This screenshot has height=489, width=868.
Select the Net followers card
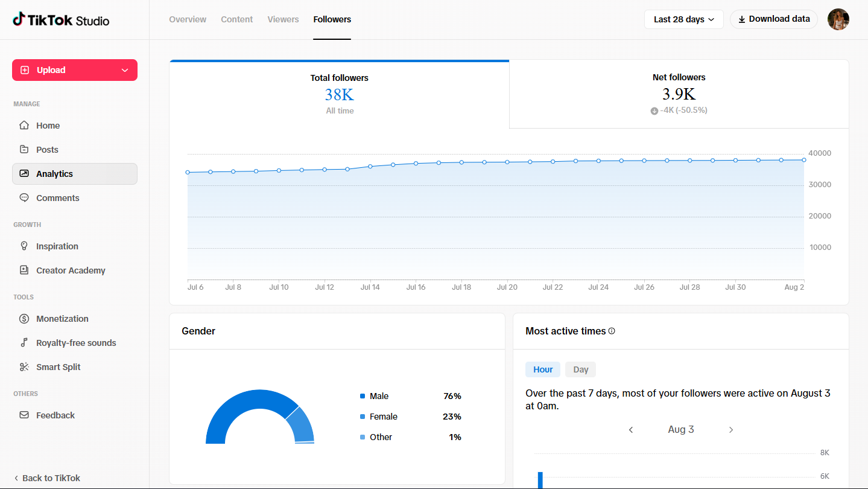pyautogui.click(x=679, y=94)
